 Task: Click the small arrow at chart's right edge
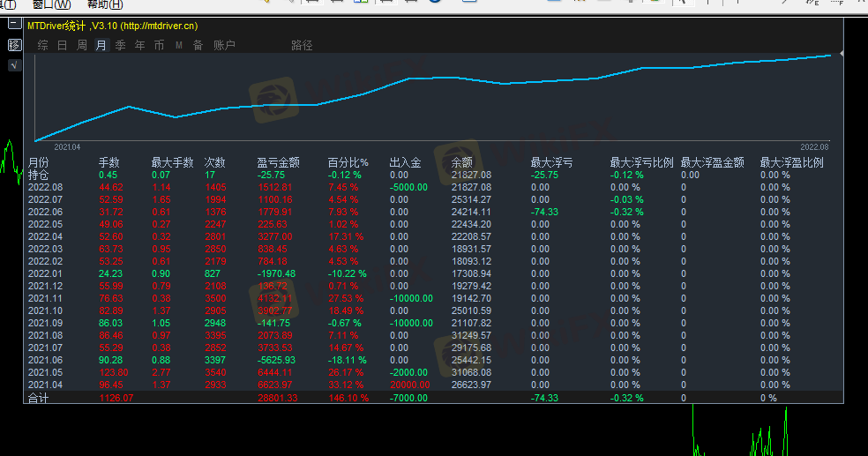point(841,55)
